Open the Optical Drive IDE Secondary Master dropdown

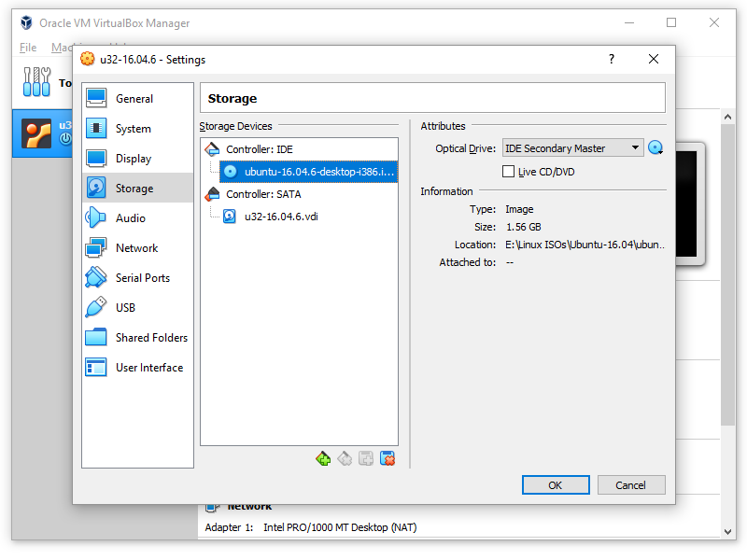click(x=572, y=148)
